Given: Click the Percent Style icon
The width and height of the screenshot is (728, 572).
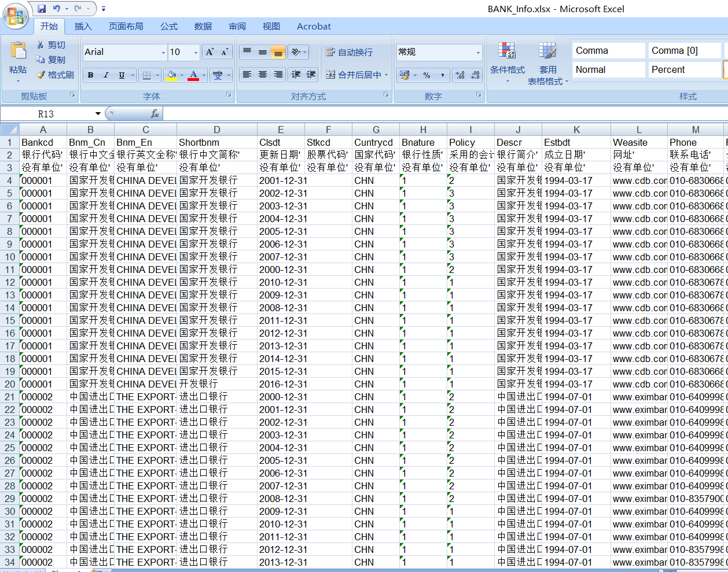Looking at the screenshot, I should click(426, 75).
